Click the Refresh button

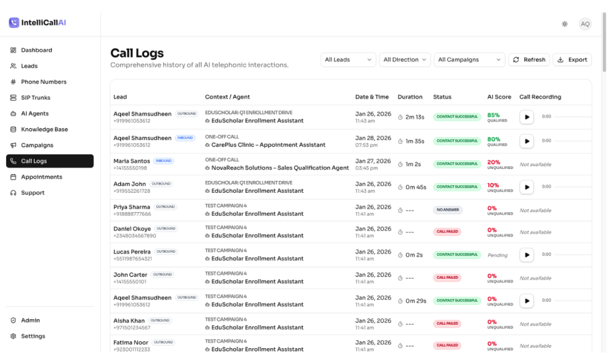click(529, 60)
